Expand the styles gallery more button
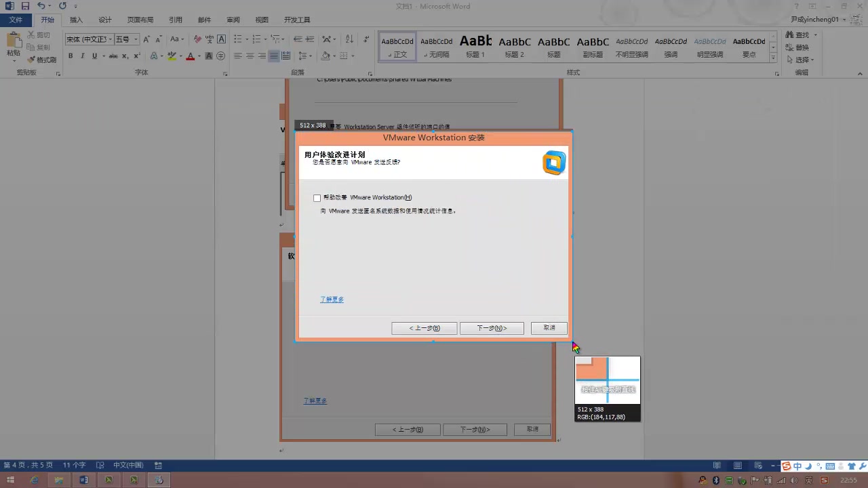 coord(774,59)
